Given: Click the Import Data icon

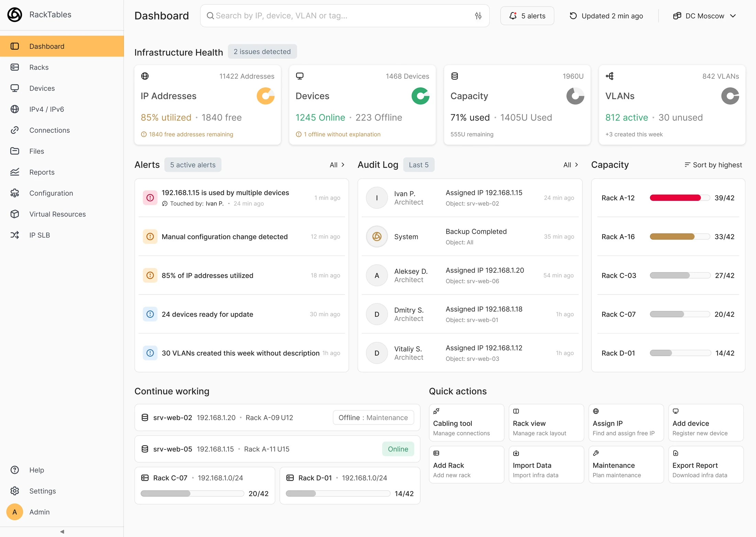Looking at the screenshot, I should point(516,453).
